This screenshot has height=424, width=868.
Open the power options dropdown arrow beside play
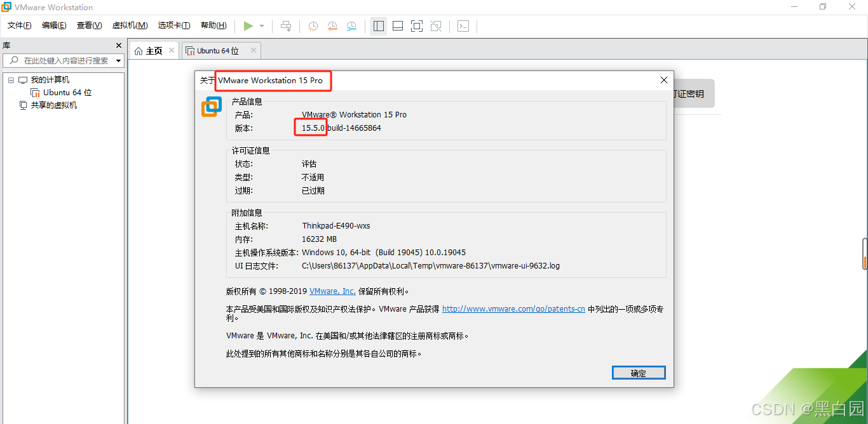pyautogui.click(x=262, y=26)
